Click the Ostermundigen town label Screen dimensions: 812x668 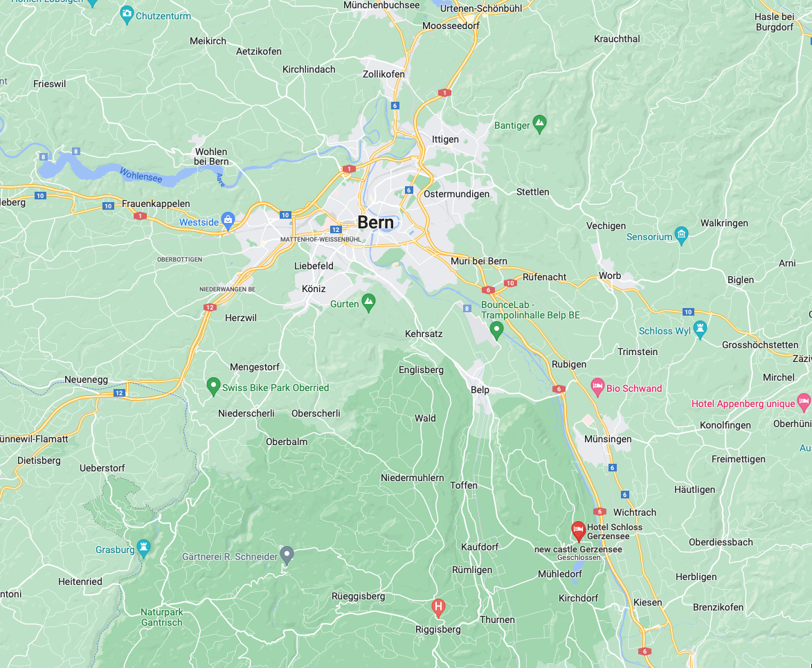[x=456, y=195]
